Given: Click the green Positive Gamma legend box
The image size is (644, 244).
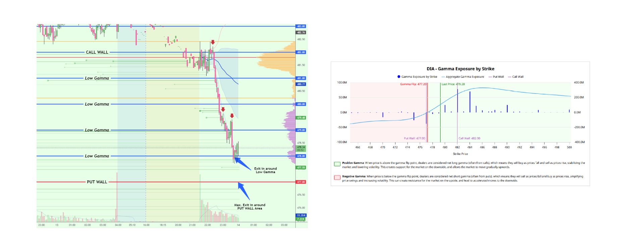Looking at the screenshot, I should pos(337,164).
